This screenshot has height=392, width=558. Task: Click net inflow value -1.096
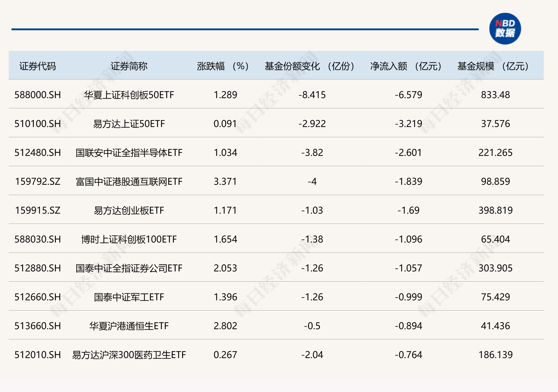pos(408,239)
